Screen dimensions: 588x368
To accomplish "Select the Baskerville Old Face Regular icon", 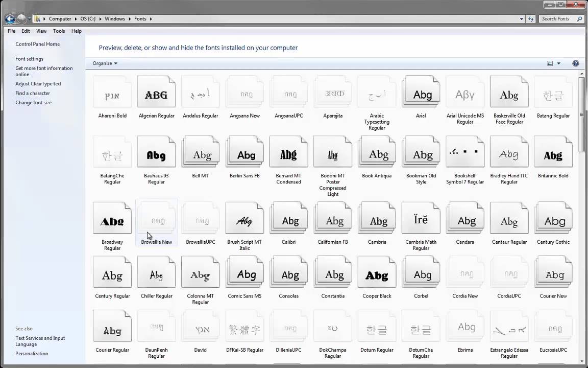I will (x=509, y=91).
